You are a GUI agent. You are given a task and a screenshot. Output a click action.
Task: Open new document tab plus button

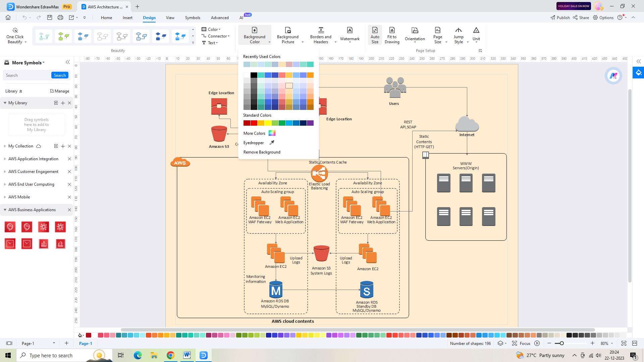click(x=137, y=6)
